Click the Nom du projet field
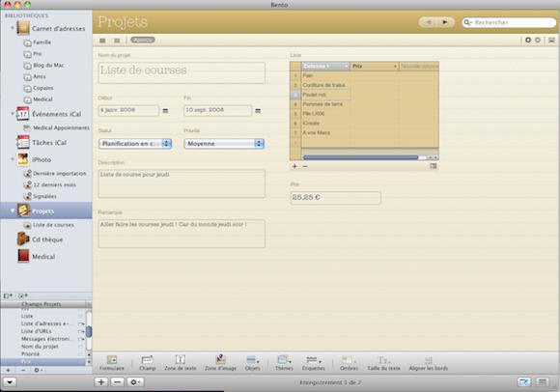This screenshot has width=560, height=392. click(x=182, y=72)
